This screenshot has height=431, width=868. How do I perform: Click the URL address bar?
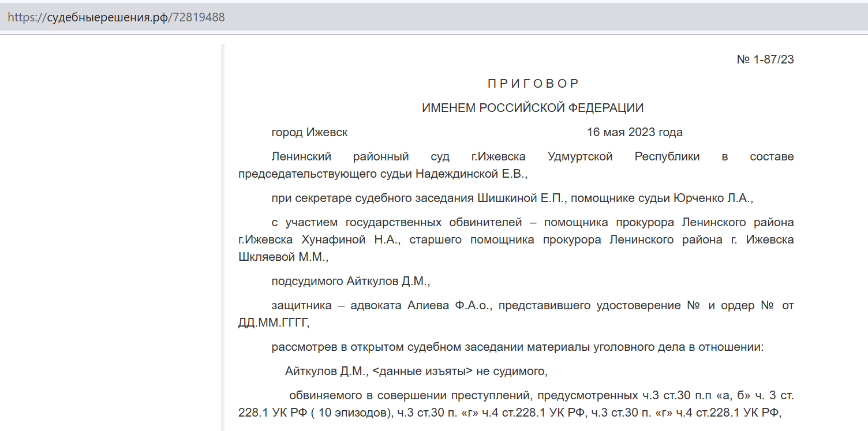(x=434, y=17)
